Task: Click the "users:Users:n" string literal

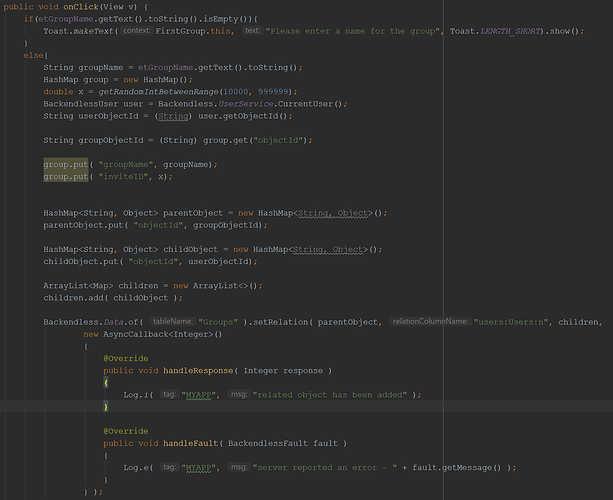Action: [511, 322]
